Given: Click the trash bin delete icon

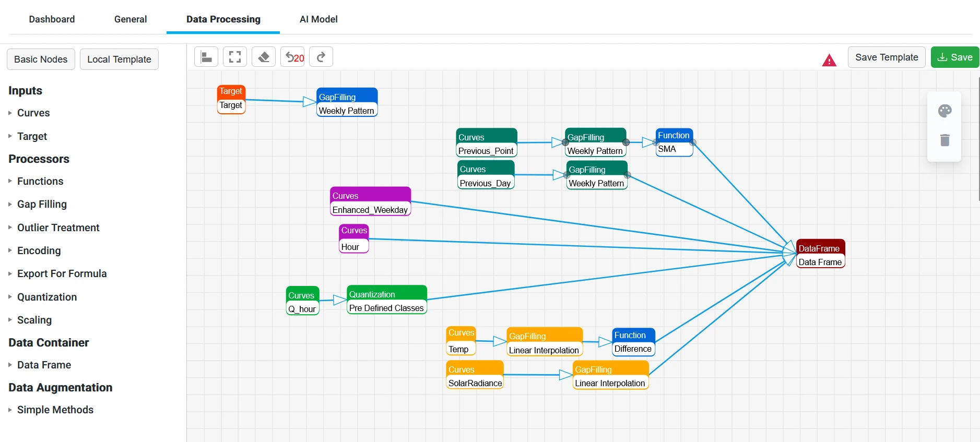Looking at the screenshot, I should [x=944, y=140].
